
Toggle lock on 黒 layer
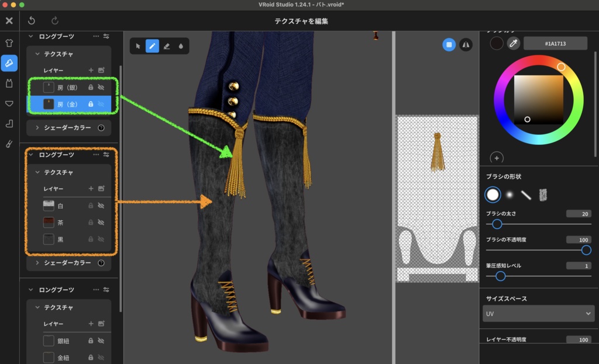click(91, 239)
